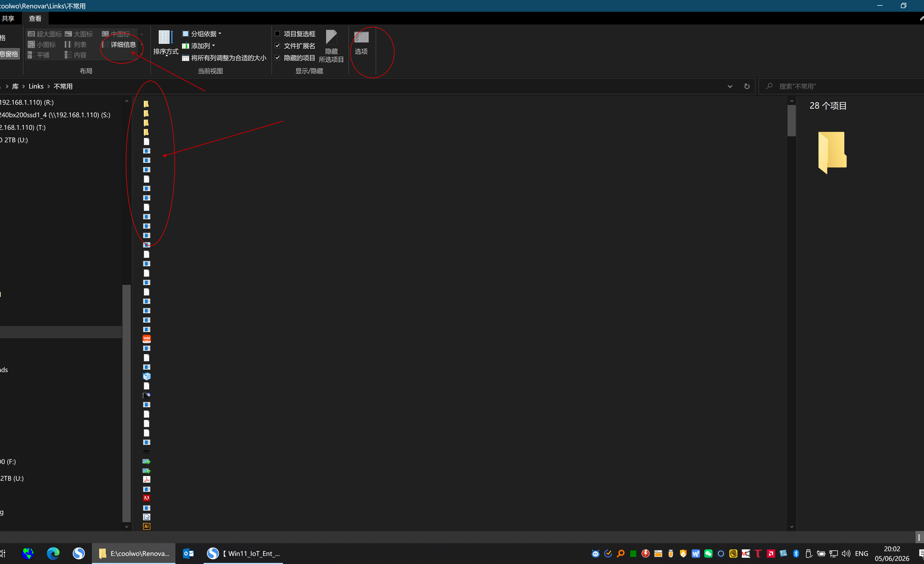The width and height of the screenshot is (924, 564).
Task: Select the (S:) network drive in navigation pane
Action: point(56,115)
